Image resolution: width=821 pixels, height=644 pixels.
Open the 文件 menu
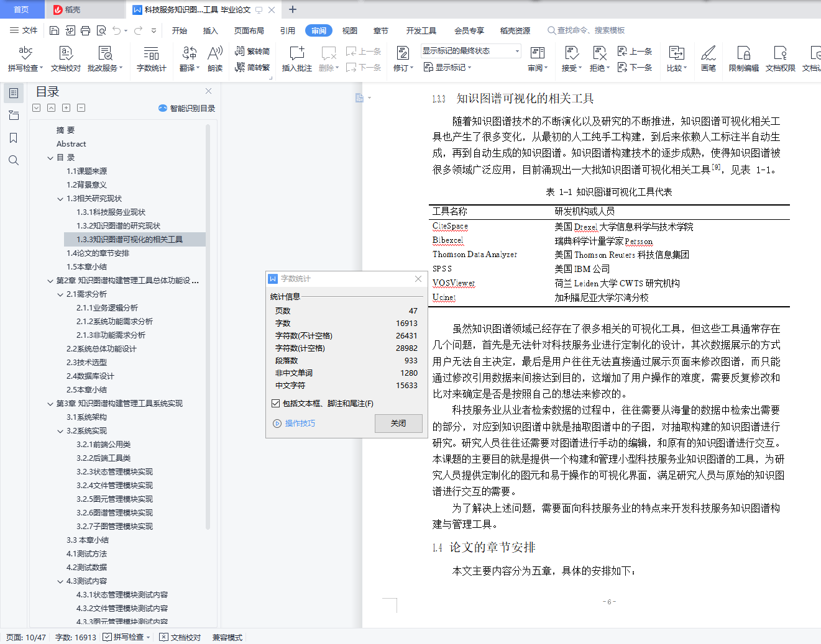(24, 30)
